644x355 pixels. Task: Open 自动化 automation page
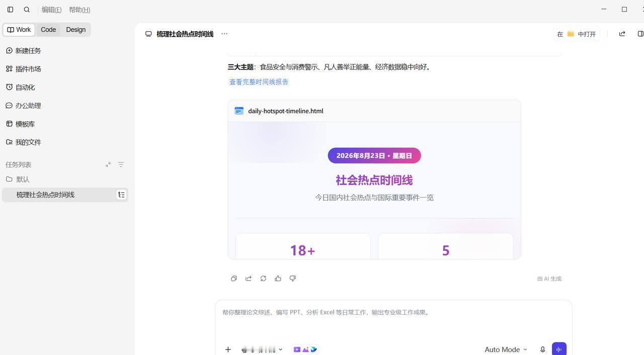(x=20, y=87)
